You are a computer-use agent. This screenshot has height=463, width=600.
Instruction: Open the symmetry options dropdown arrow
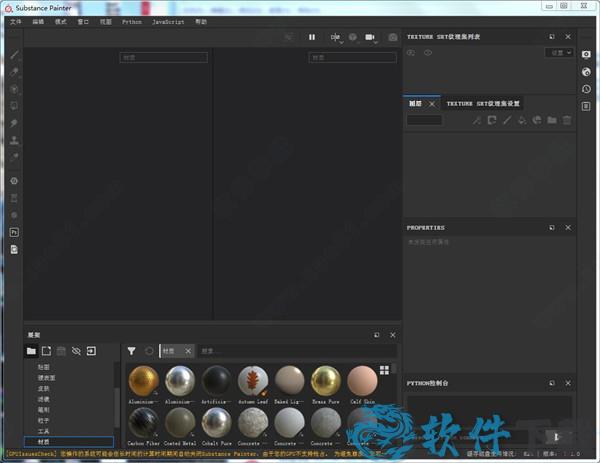click(341, 42)
